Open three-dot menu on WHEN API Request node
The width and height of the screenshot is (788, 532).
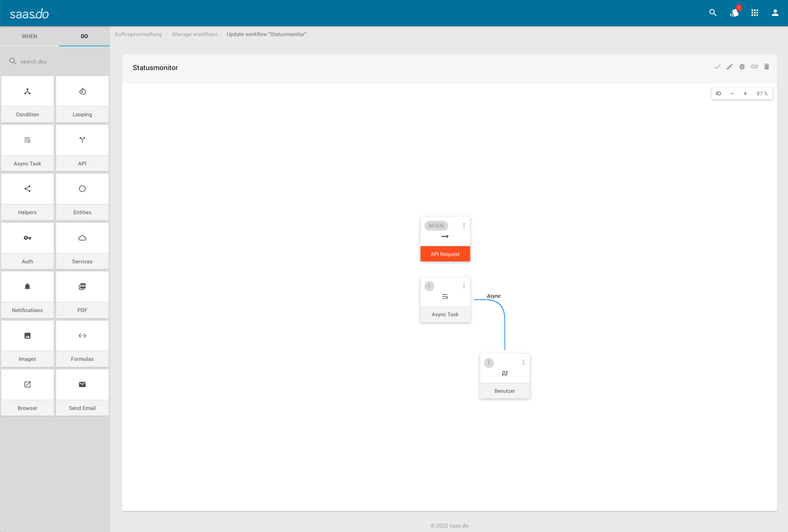464,226
